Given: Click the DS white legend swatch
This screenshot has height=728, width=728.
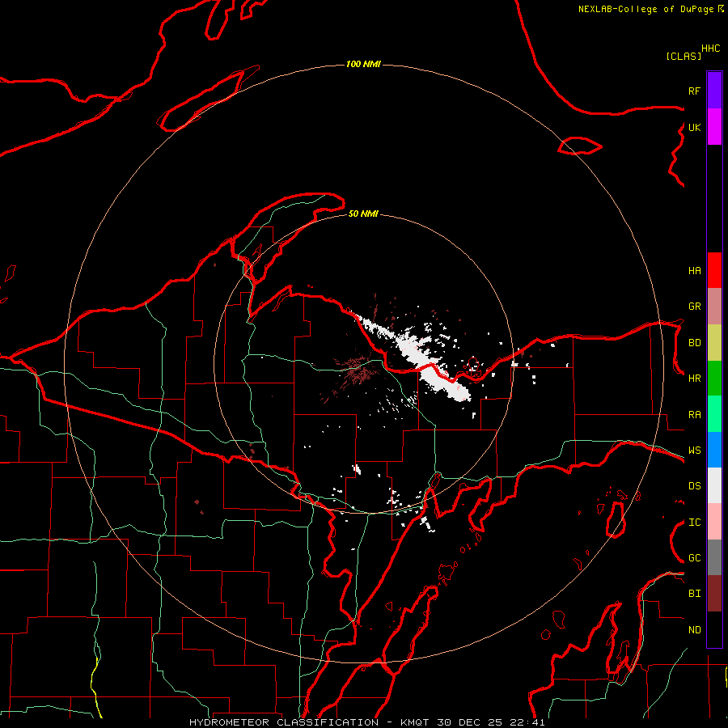Looking at the screenshot, I should pyautogui.click(x=714, y=485).
